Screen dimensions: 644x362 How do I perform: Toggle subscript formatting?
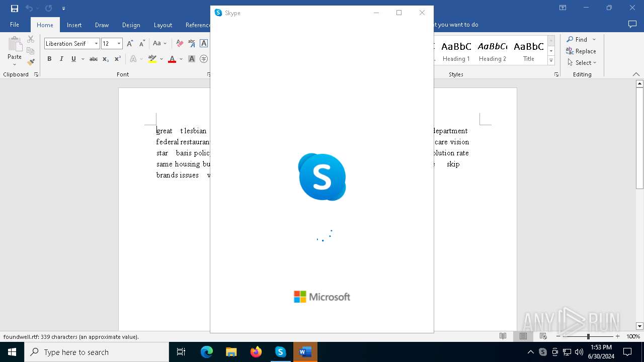tap(106, 59)
